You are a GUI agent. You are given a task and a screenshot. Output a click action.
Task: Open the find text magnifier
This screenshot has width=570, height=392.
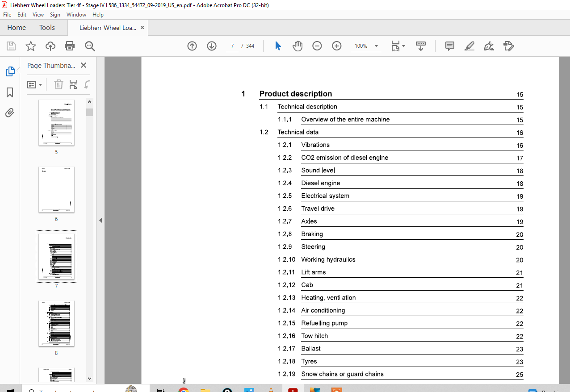tap(90, 46)
